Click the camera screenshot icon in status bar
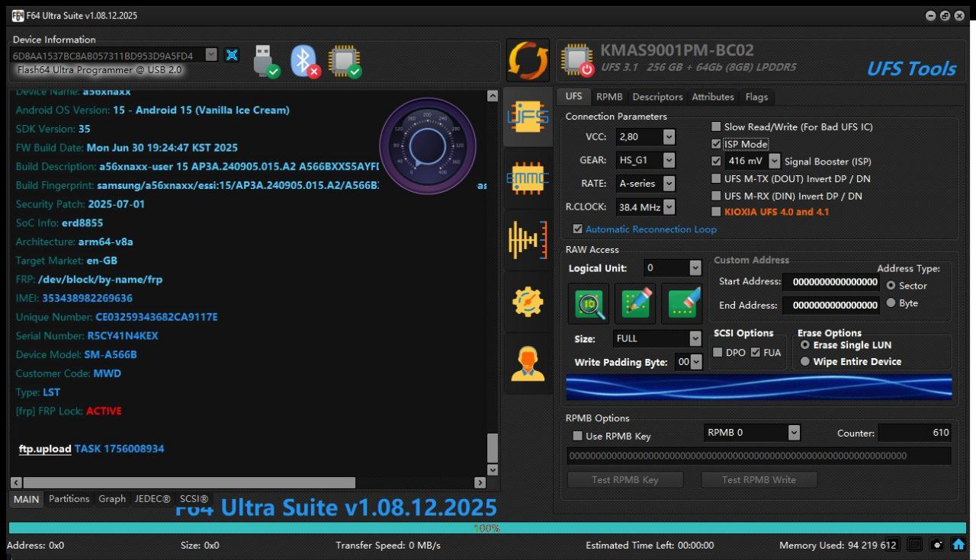 click(x=938, y=545)
